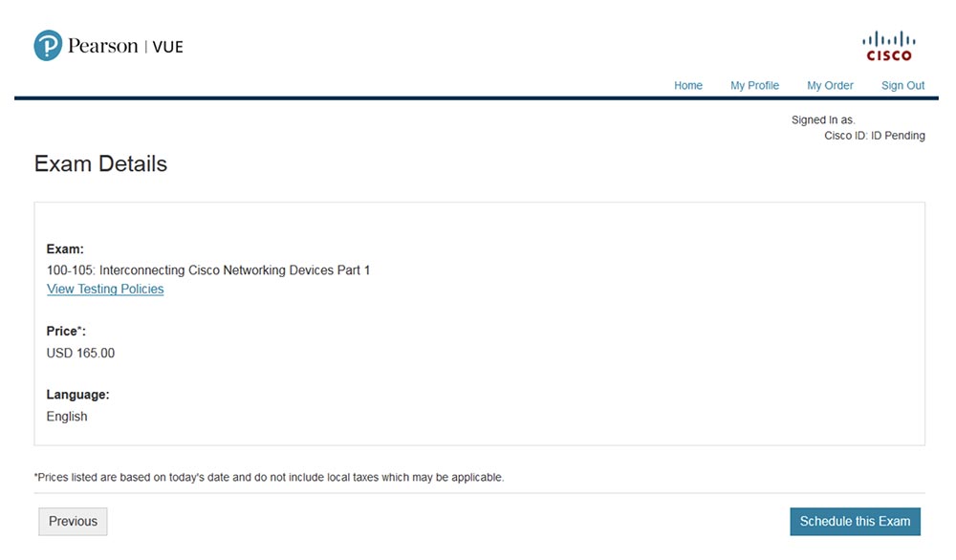Sign Out of the account

(902, 85)
